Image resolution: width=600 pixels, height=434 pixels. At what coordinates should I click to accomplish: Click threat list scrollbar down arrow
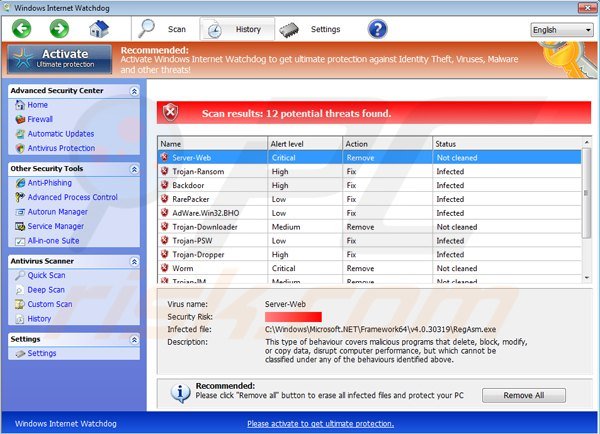click(587, 278)
